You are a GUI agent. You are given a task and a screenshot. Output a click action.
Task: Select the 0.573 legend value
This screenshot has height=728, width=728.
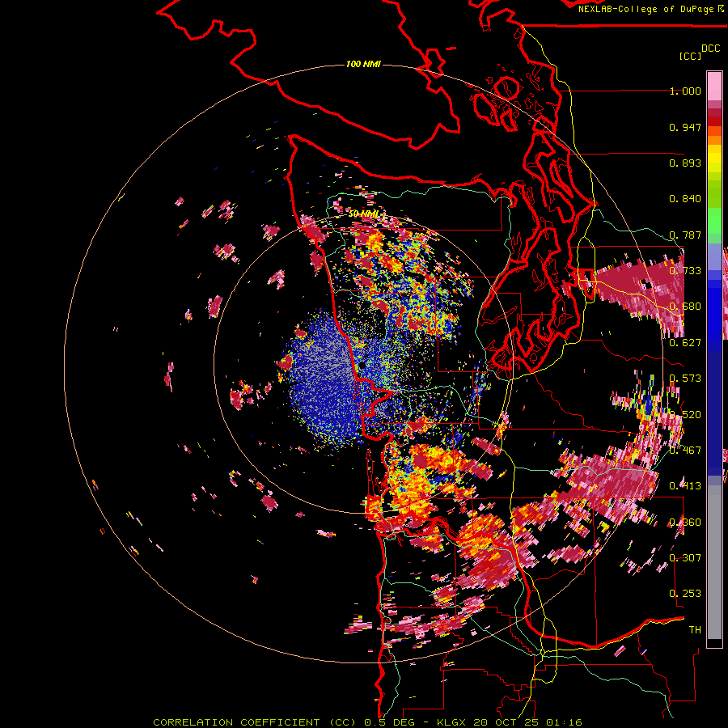coord(685,379)
